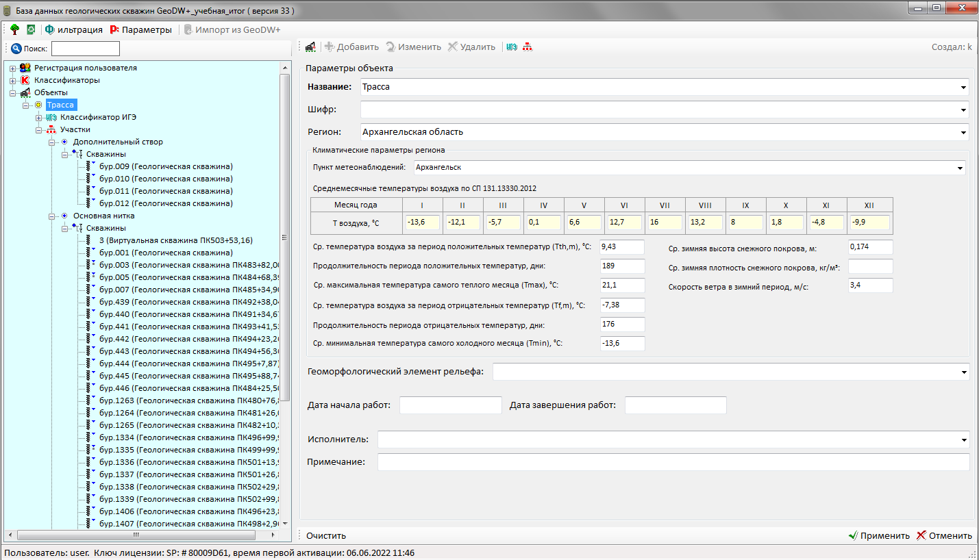The image size is (979, 560).
Task: Click the ИГЭ classifier icon in right toolbar
Action: pyautogui.click(x=512, y=47)
